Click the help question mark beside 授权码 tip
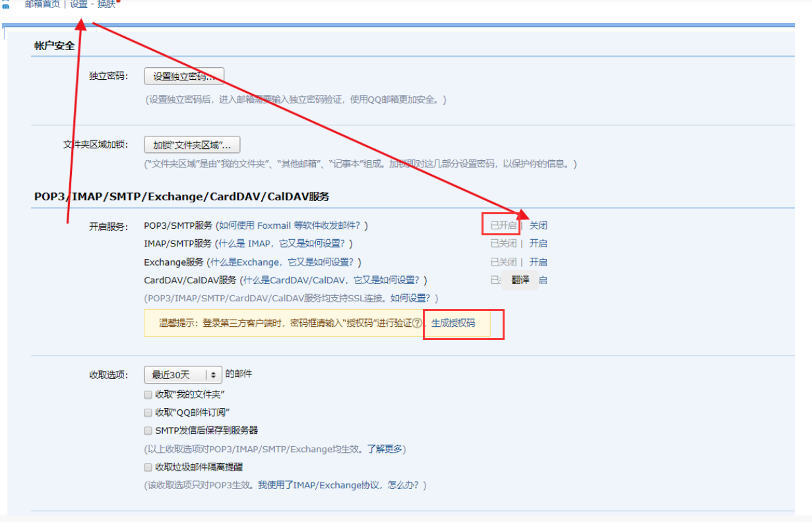The height and width of the screenshot is (522, 812). (416, 323)
